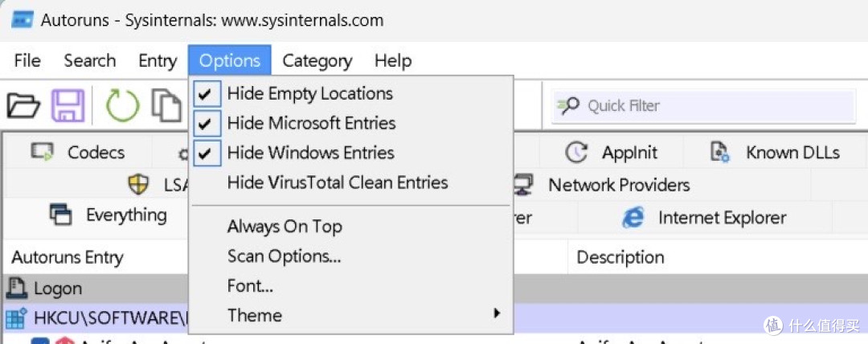Click the Network Providers monitor icon
The width and height of the screenshot is (868, 344).
pos(523,185)
